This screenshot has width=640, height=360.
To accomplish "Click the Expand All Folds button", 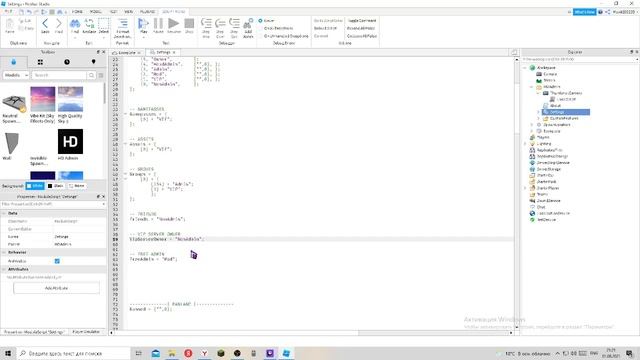I will coord(361,28).
